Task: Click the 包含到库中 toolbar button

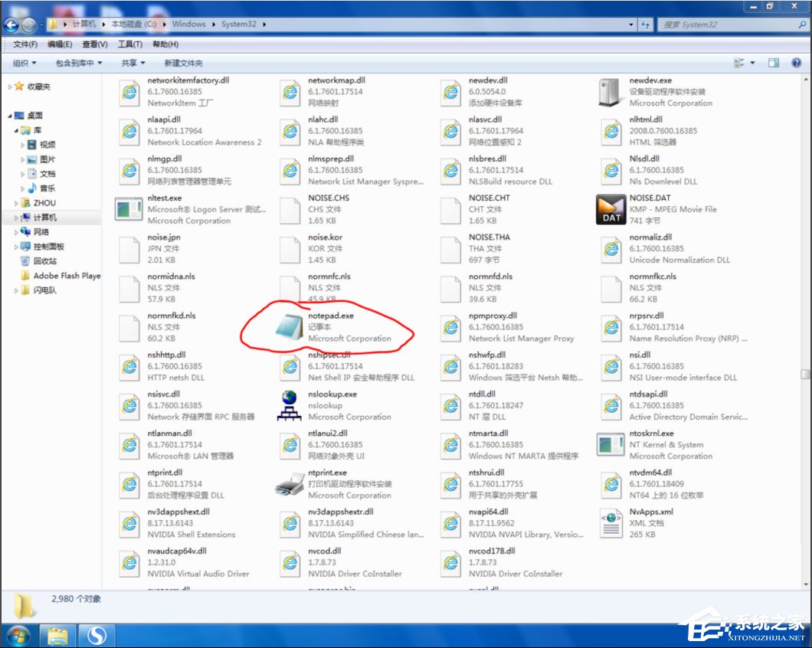Action: pyautogui.click(x=77, y=63)
